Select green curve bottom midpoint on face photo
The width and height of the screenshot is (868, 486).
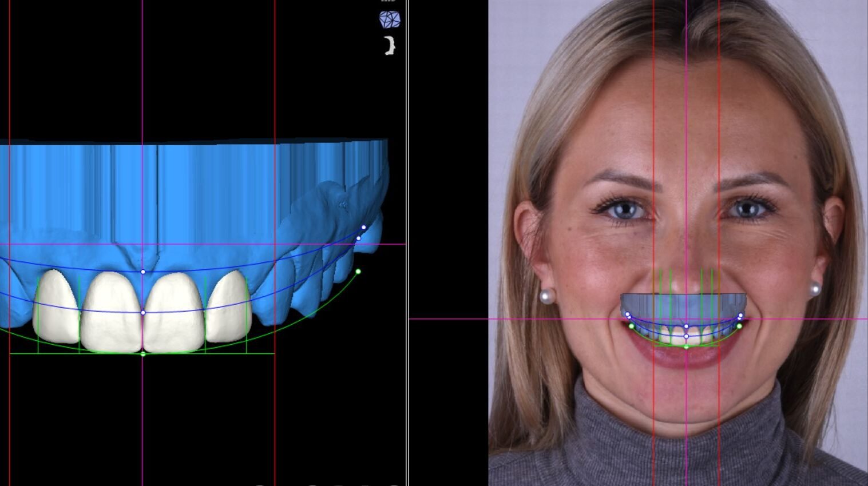coord(687,346)
